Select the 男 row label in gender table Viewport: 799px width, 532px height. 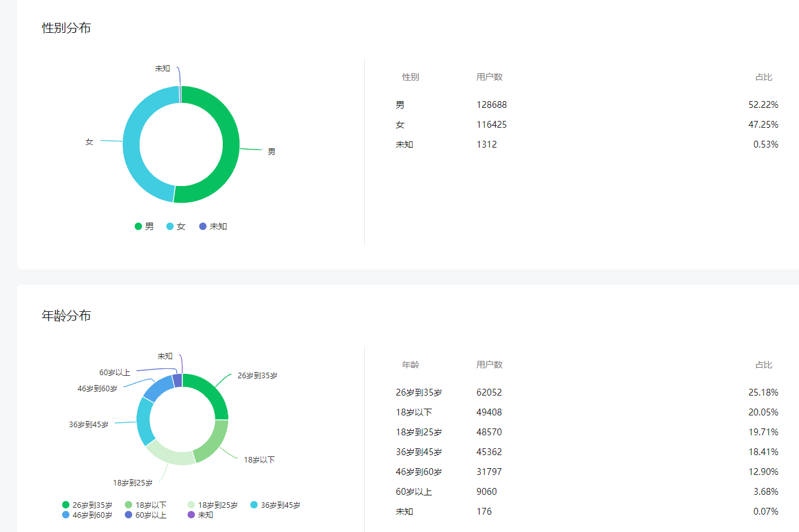point(400,105)
